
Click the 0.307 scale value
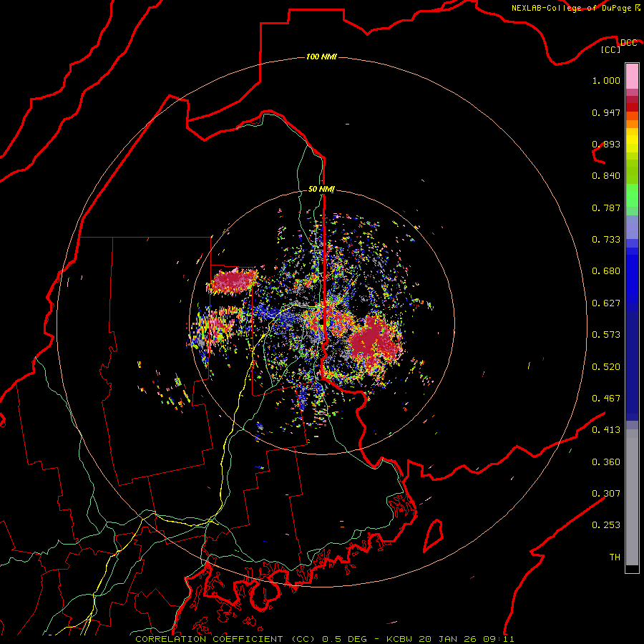[x=606, y=494]
